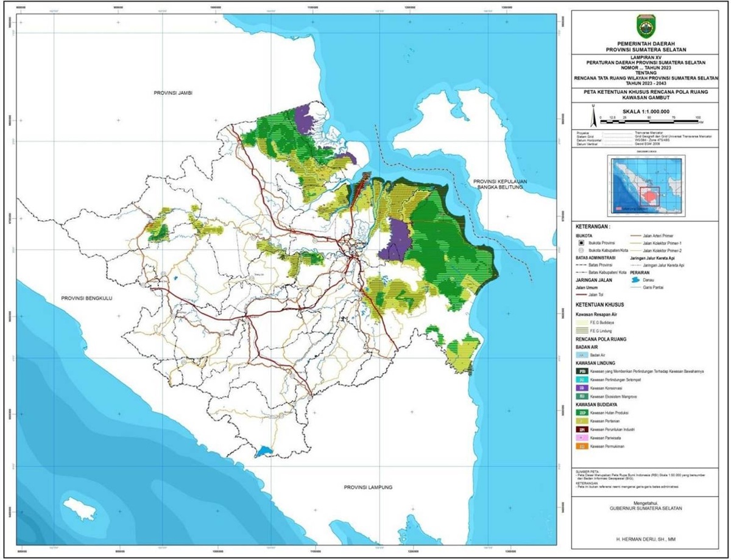731x560 pixels.
Task: Select the Kawasan Pariwisata pink swatch
Action: click(x=583, y=437)
